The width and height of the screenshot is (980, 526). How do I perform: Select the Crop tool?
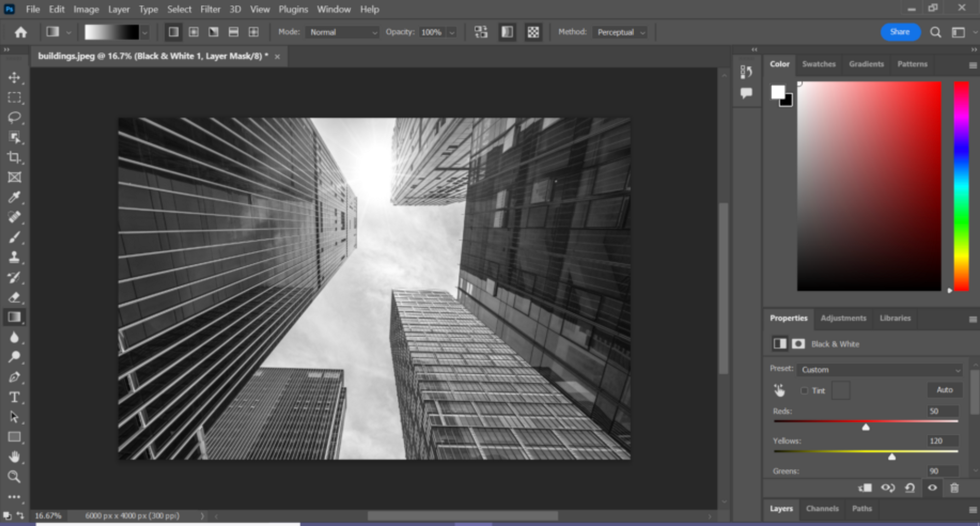pos(14,157)
